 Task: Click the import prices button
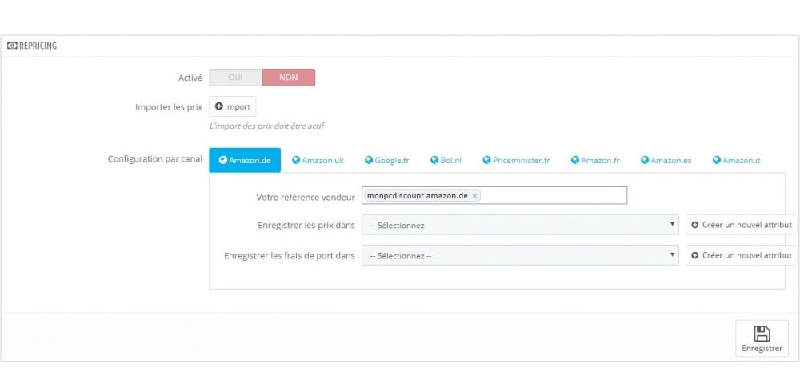(x=233, y=107)
